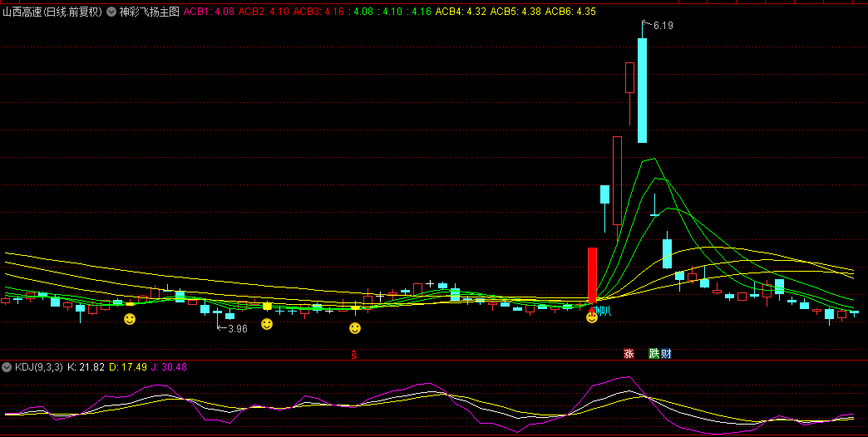Screen dimensions: 868x437
Task: Select the tall cyan candle below the 6.19 high
Action: pyautogui.click(x=642, y=91)
